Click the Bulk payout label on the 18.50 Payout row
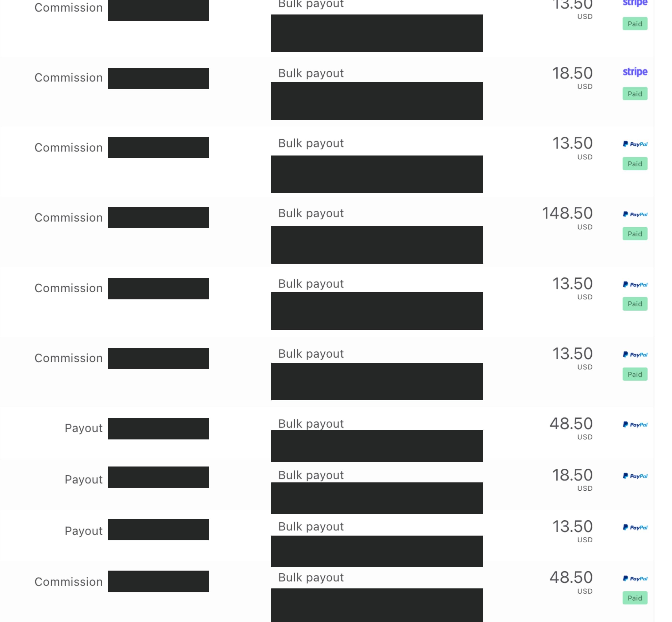672x622 pixels. (311, 475)
